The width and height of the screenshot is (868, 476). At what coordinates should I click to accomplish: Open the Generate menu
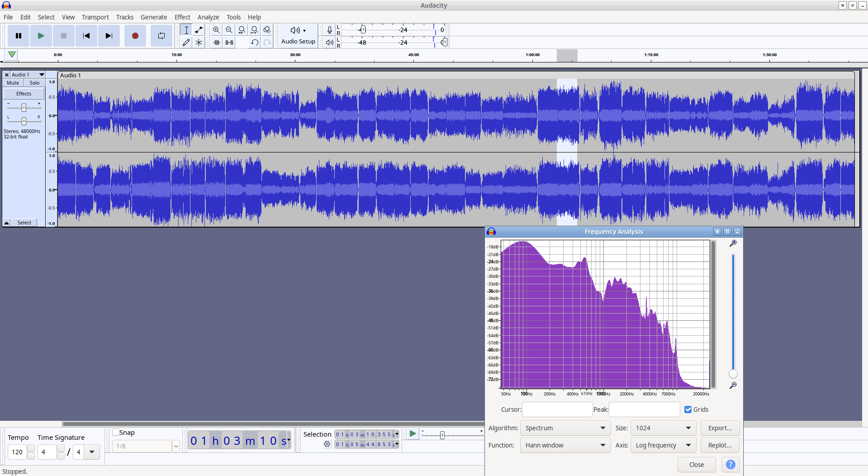(154, 17)
